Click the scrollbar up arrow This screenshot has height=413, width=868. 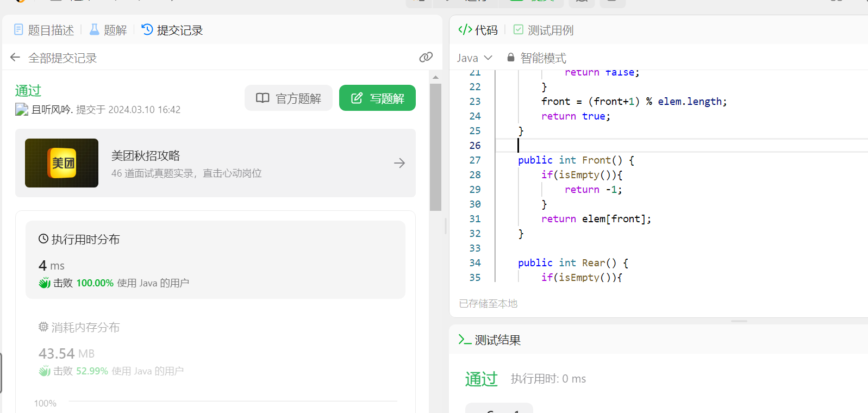point(435,77)
